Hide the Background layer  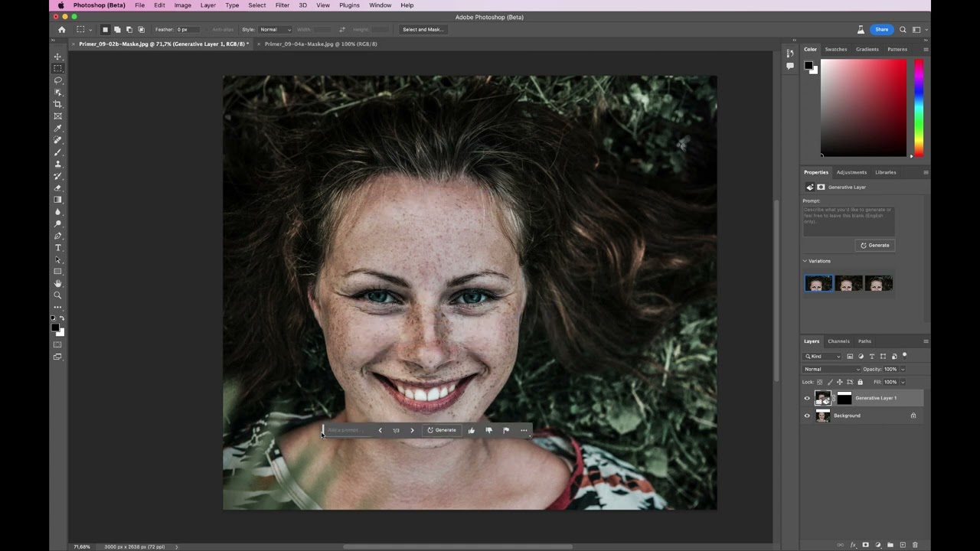tap(806, 416)
